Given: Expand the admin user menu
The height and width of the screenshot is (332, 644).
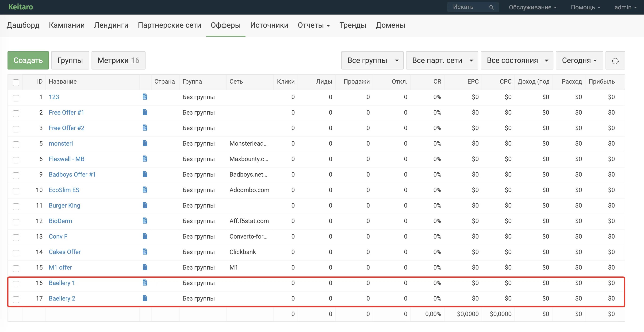Looking at the screenshot, I should coord(625,7).
